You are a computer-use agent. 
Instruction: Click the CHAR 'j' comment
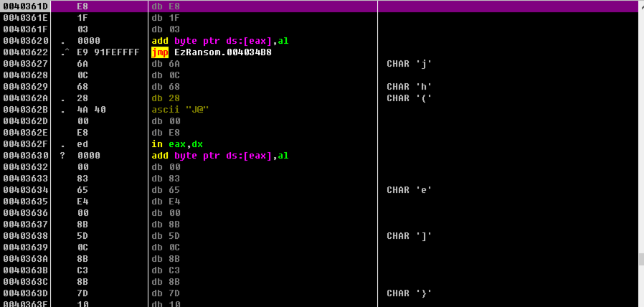pos(409,64)
